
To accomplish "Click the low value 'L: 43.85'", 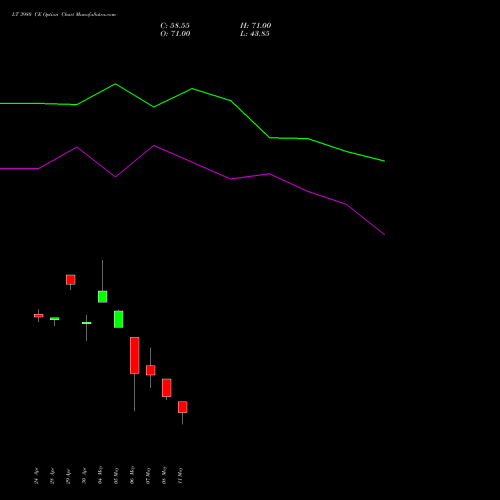I will (255, 34).
